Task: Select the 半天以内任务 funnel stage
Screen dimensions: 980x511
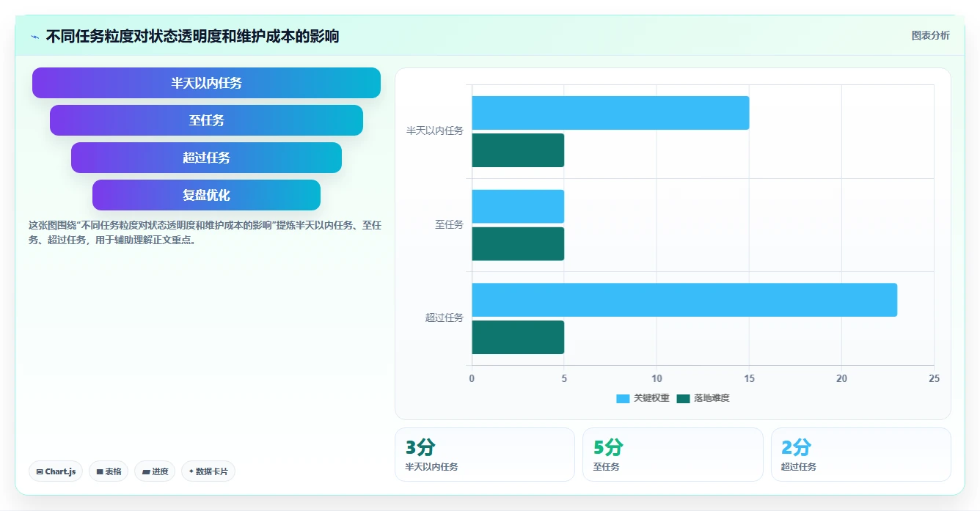Action: point(206,83)
